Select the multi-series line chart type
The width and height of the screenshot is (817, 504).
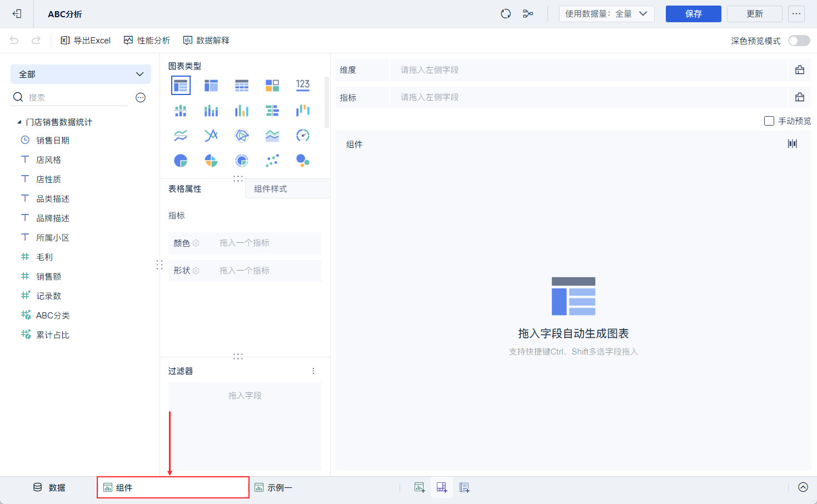tap(211, 136)
